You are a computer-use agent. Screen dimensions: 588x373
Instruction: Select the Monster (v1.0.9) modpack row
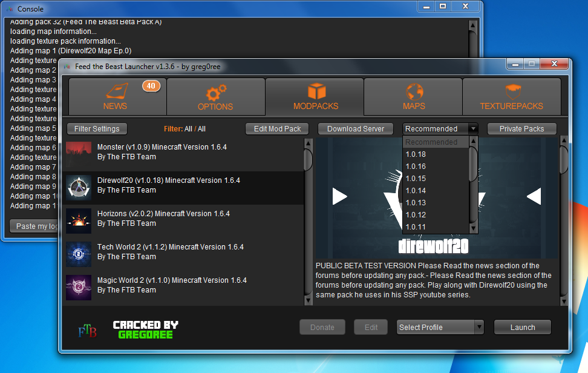pos(183,154)
